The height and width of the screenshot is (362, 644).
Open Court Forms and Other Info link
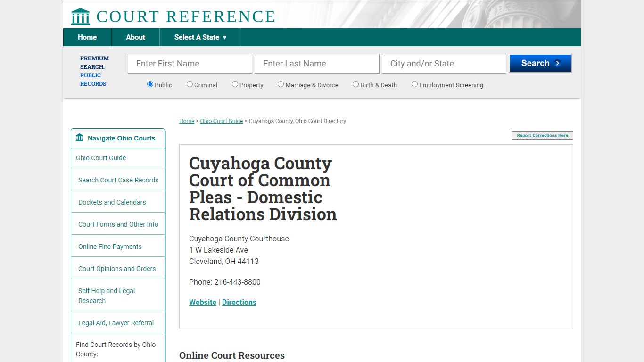pyautogui.click(x=118, y=224)
